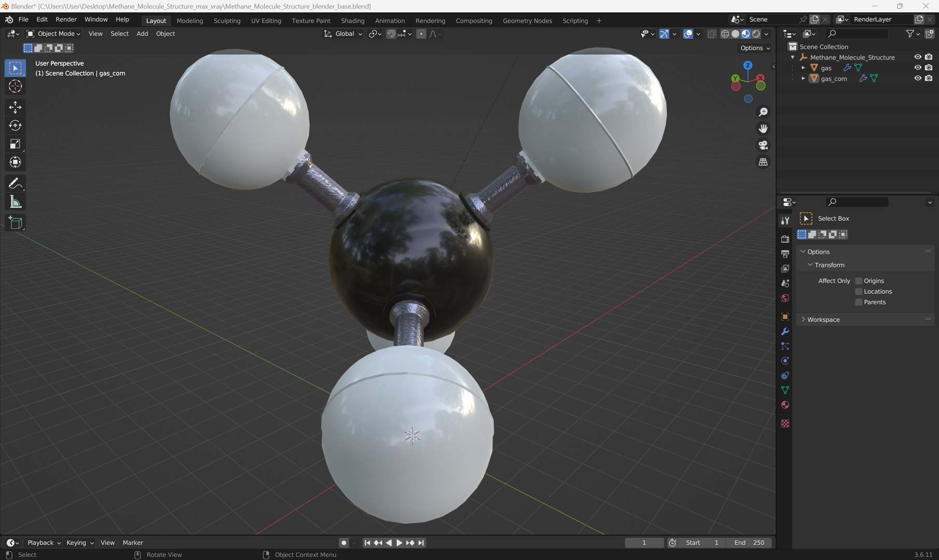939x560 pixels.
Task: Switch orthographic/perspective grid icon
Action: [x=763, y=162]
